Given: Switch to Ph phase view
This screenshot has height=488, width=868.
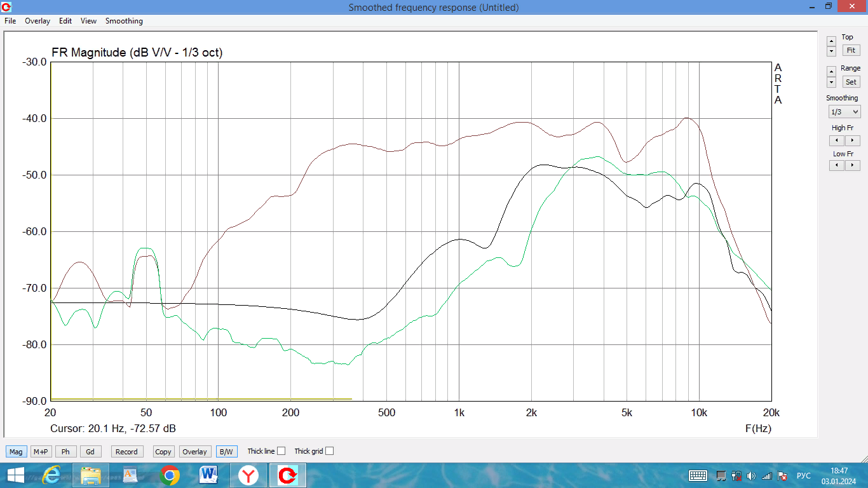Looking at the screenshot, I should (x=65, y=452).
